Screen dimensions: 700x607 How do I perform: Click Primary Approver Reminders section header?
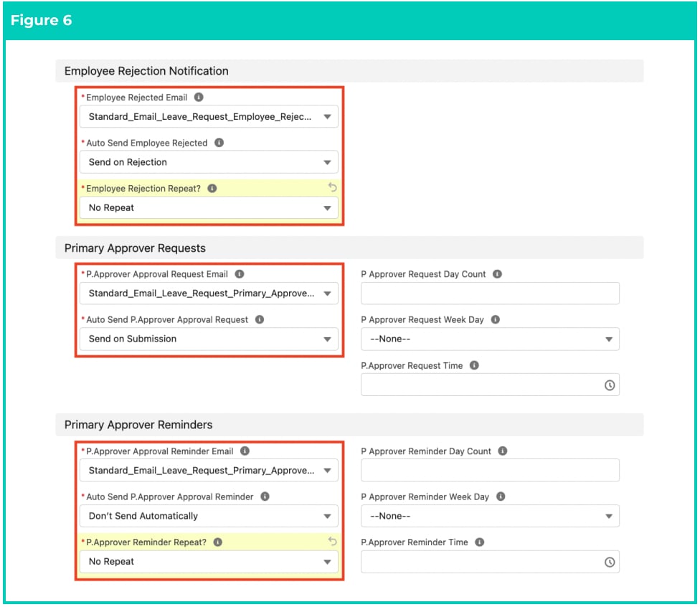[x=349, y=425]
